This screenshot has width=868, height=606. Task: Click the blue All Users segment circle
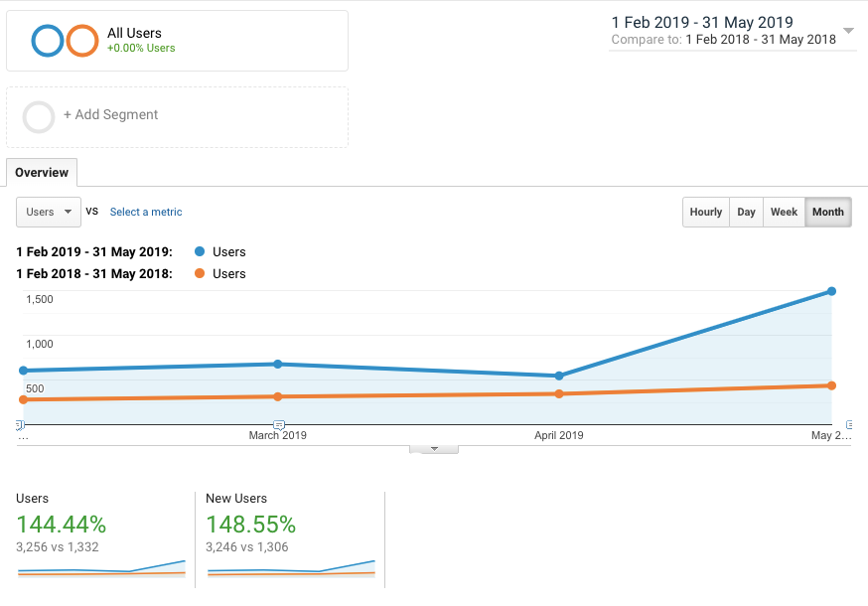(48, 41)
